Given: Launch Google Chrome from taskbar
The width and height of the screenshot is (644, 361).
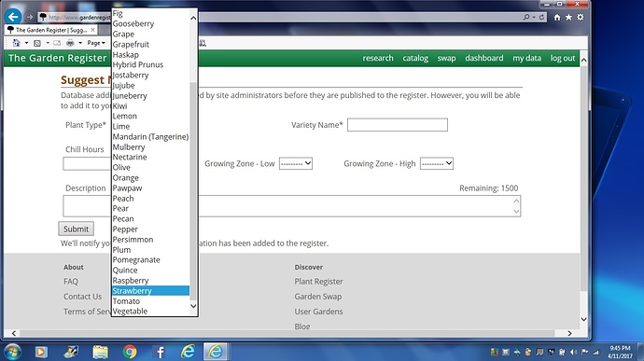Looking at the screenshot, I should point(130,352).
